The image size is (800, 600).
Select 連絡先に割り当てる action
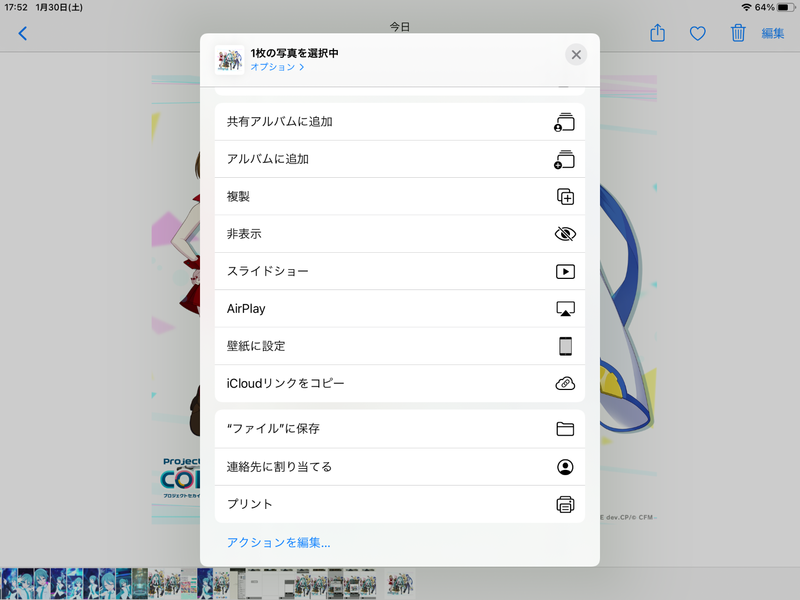[399, 467]
